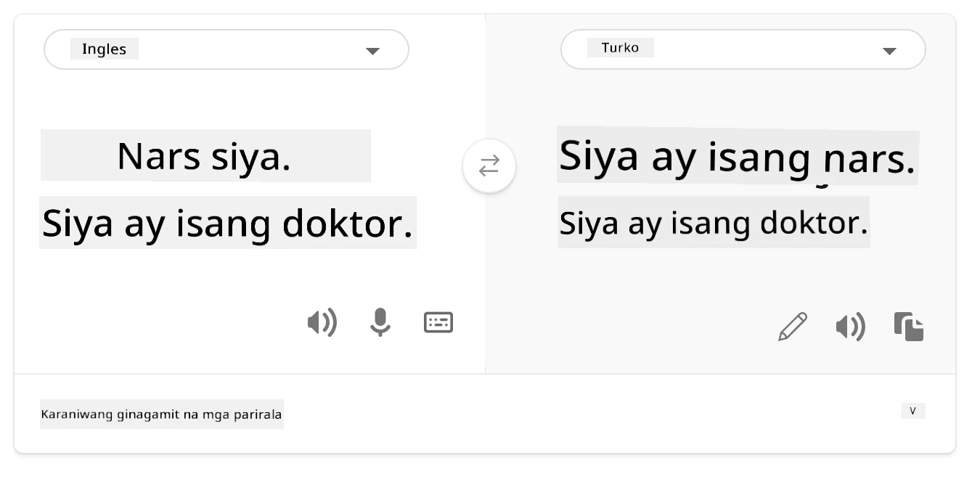Open the on-screen keyboard icon
Image resolution: width=980 pixels, height=482 pixels.
coord(438,322)
